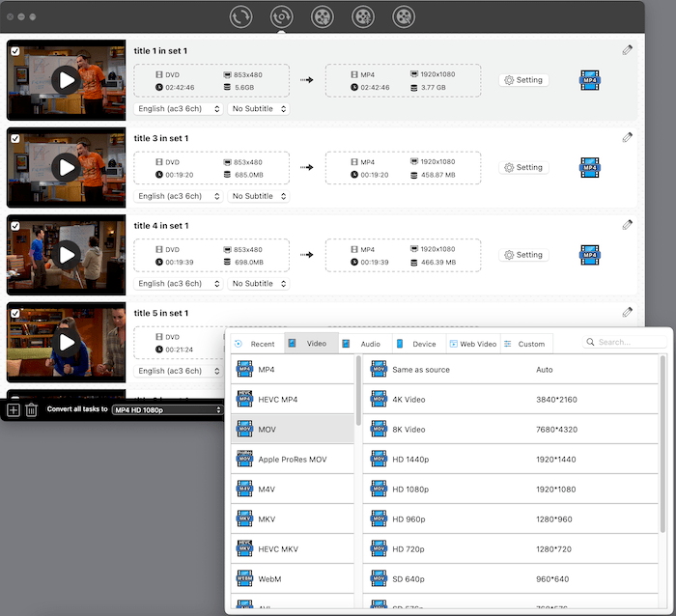Click the add task plus icon
The width and height of the screenshot is (676, 616).
click(14, 410)
